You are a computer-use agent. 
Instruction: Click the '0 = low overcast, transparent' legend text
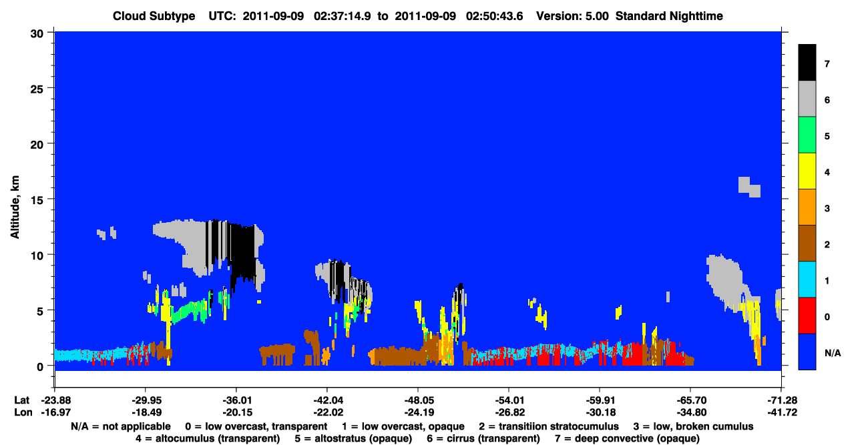(x=256, y=426)
